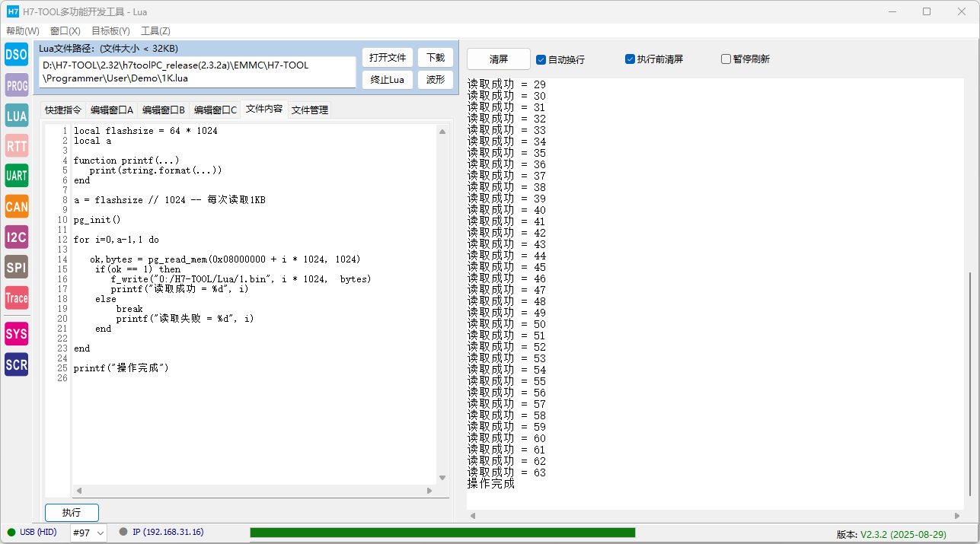This screenshot has width=980, height=544.
Task: Click the green USB (HID) status indicator
Action: 11,533
